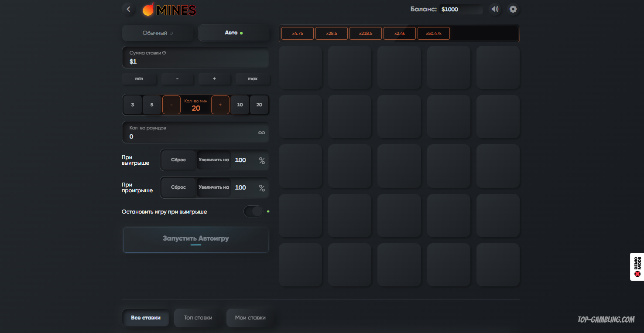Screen dimensions: 644x333
Task: Click the x4.75 multiplier chip
Action: 298,34
